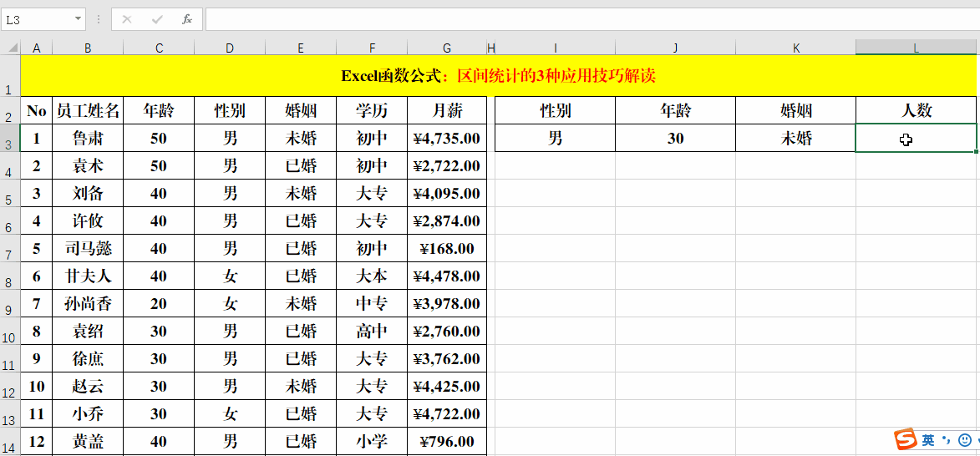Click salary cell ¥4,478.00
Viewport: 980px width, 456px height.
click(447, 276)
